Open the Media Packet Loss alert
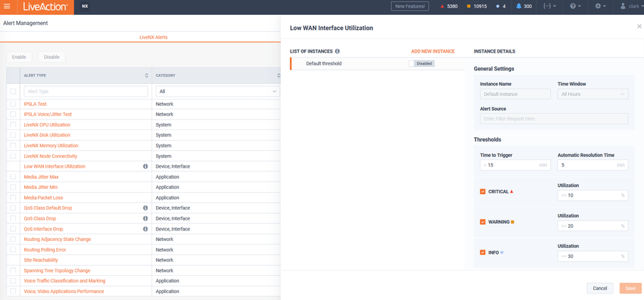 [x=43, y=198]
